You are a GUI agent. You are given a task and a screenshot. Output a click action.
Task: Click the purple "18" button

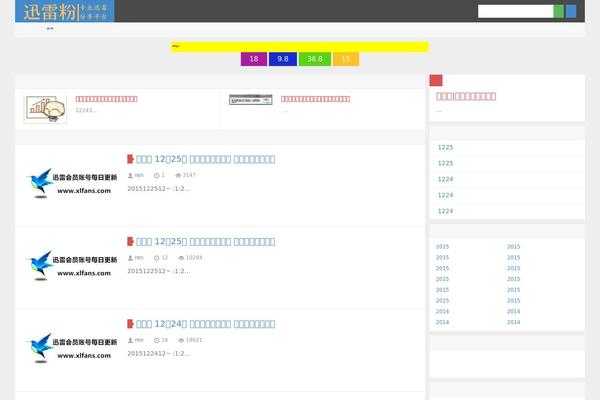254,59
